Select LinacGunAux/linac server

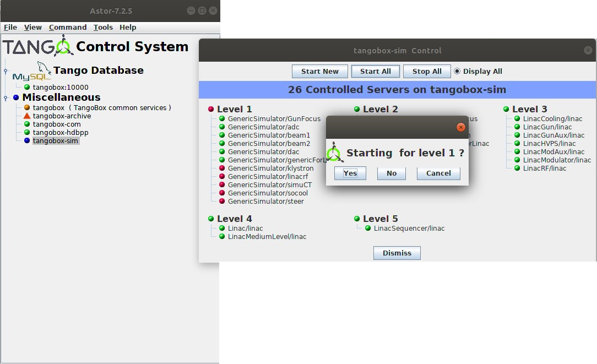click(553, 135)
